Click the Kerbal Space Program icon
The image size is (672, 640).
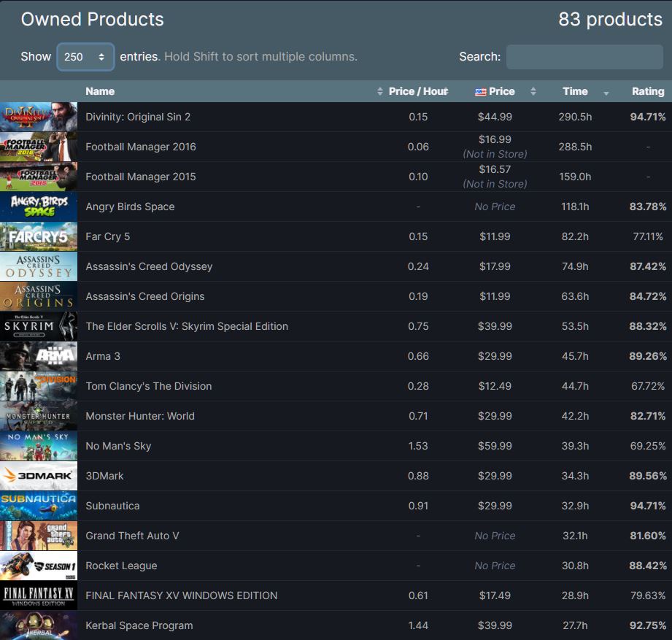[x=38, y=625]
